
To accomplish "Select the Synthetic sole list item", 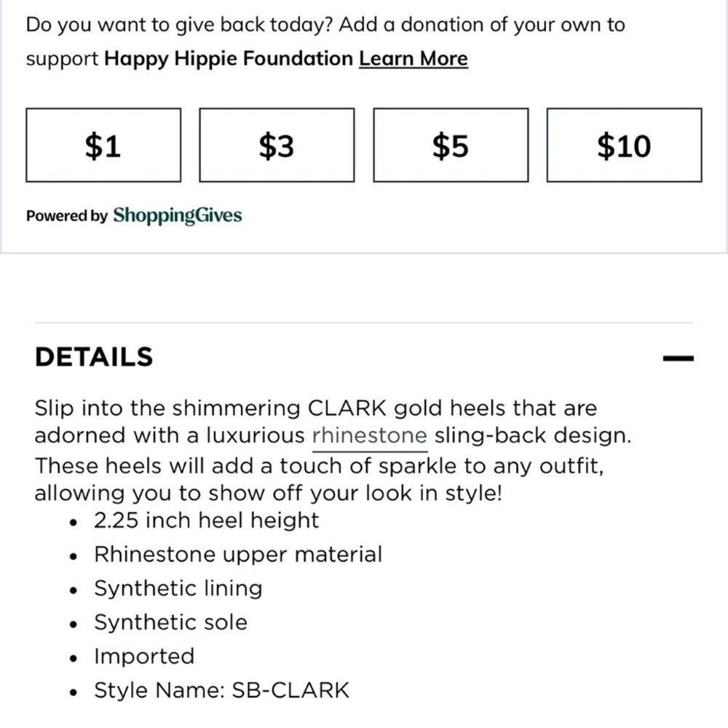I will click(x=170, y=622).
